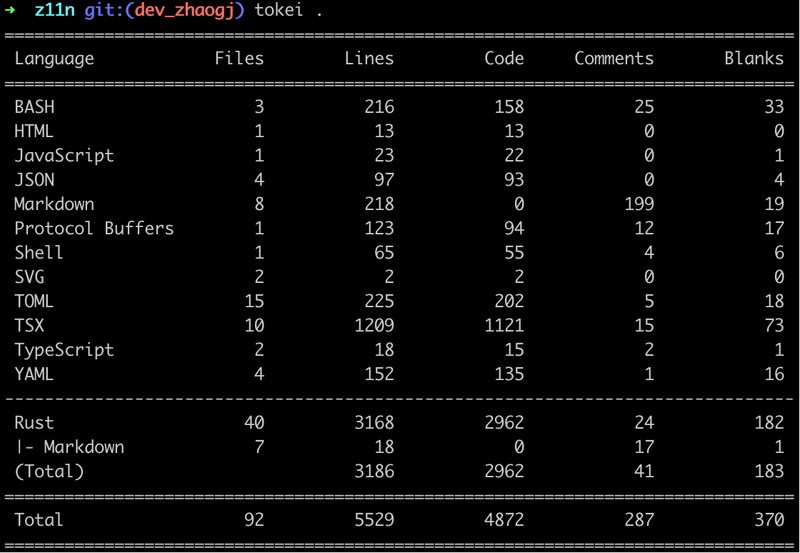Screen dimensions: 800x553
Task: Select the YAML row label
Action: 34,374
